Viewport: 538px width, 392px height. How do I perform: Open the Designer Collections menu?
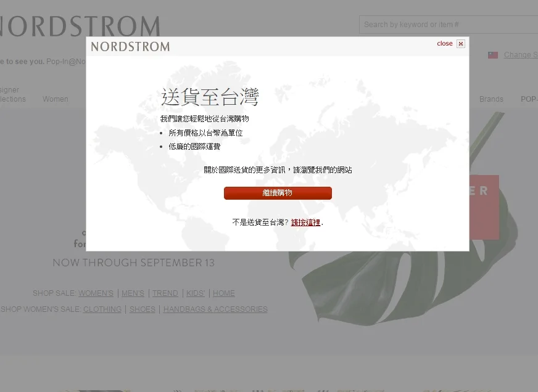(x=13, y=94)
